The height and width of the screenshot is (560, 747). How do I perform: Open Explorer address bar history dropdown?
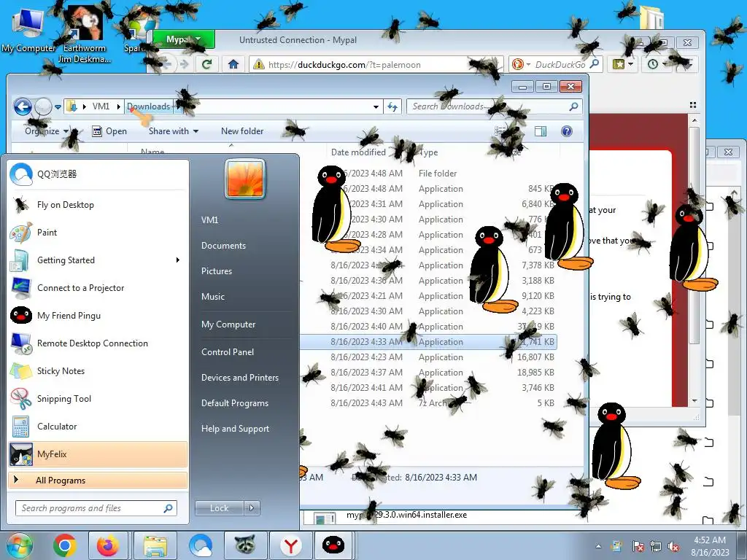(376, 106)
